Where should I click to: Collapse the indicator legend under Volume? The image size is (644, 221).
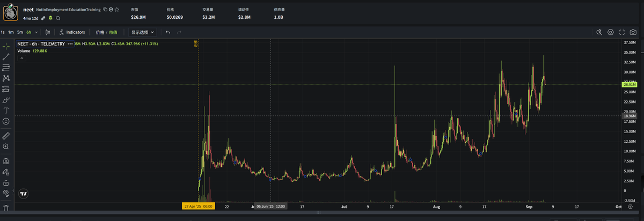pos(21,58)
